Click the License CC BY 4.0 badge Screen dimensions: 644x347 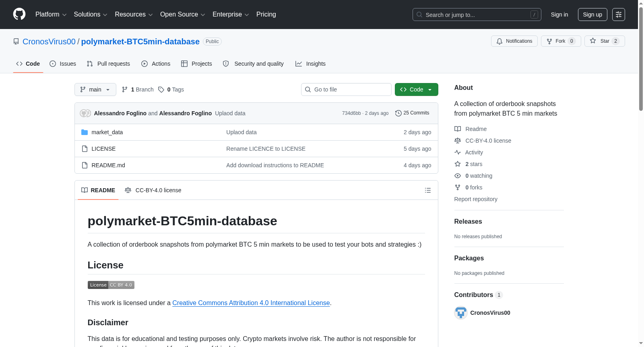(x=111, y=285)
